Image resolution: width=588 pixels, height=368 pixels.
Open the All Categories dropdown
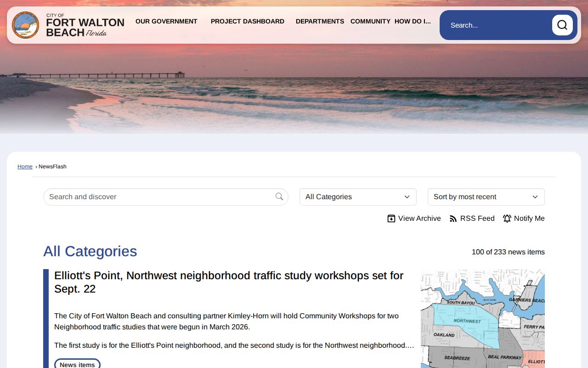click(x=358, y=197)
